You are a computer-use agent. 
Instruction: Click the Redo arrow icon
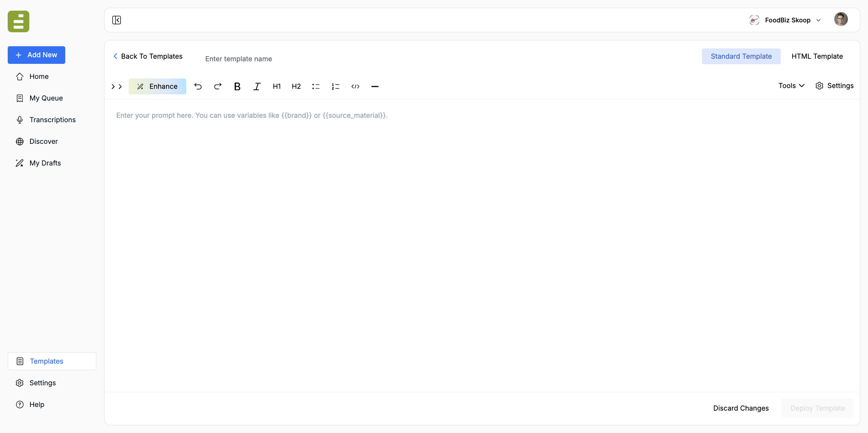[218, 86]
